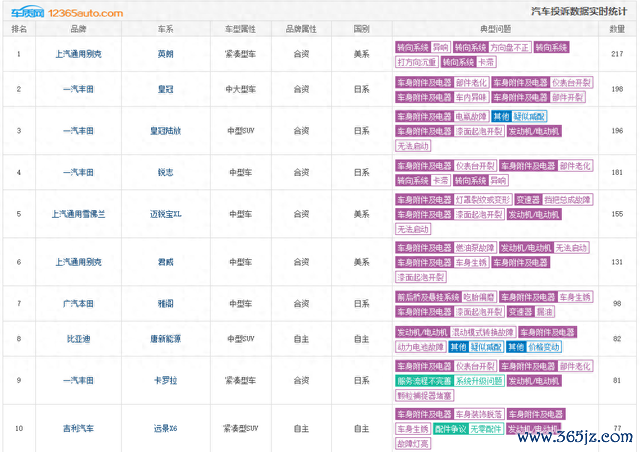Open 一汽丰田 brand in the 锐志 row

click(x=78, y=172)
